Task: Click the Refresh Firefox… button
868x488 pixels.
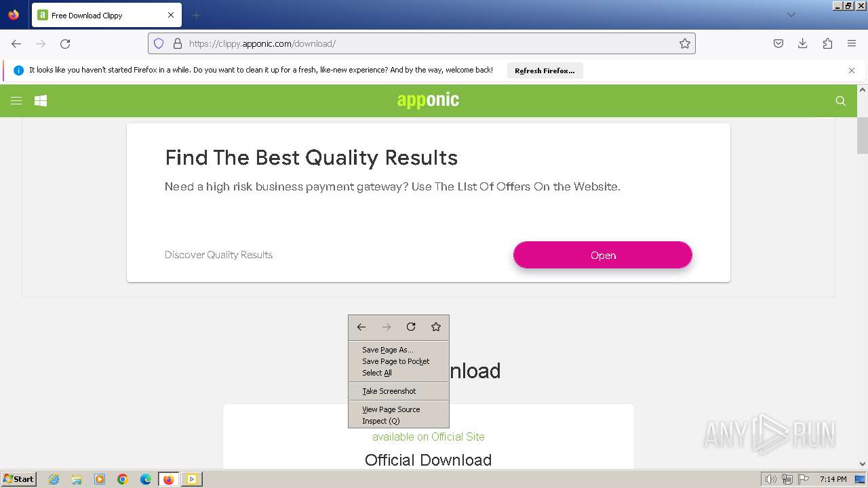Action: coord(545,70)
